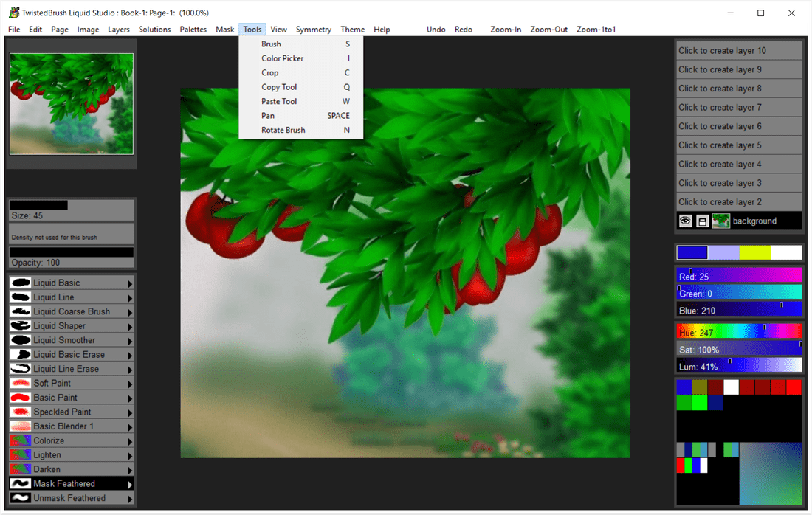Select the Lighten brush icon
The width and height of the screenshot is (812, 515).
click(x=21, y=455)
